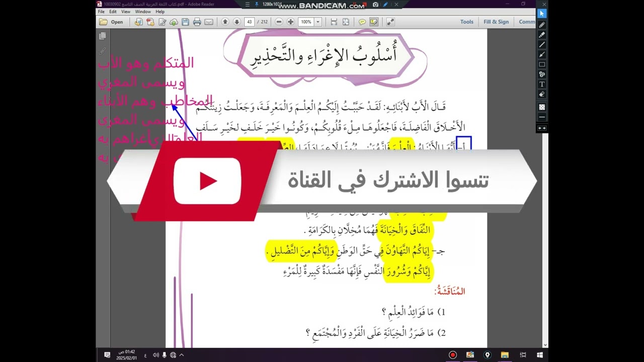Click the taskbar clock showing 01:42

(x=125, y=355)
